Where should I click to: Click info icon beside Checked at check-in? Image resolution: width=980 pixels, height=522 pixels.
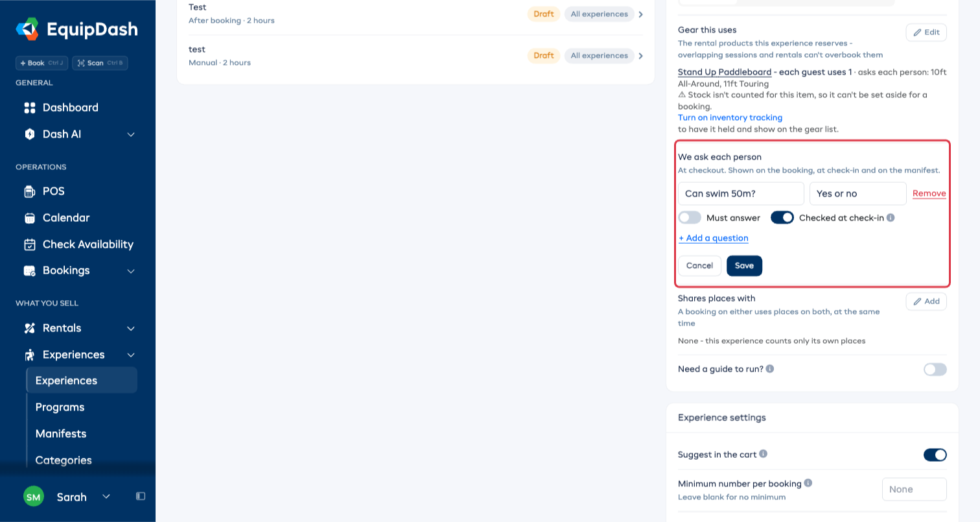pyautogui.click(x=891, y=218)
